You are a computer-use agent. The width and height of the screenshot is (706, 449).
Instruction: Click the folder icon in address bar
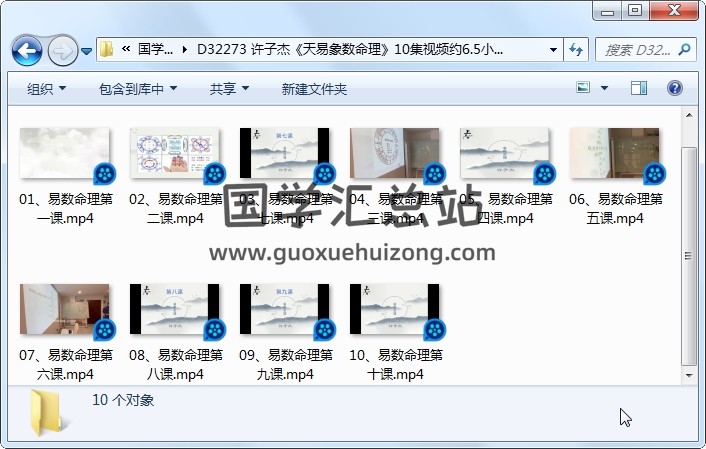pos(107,49)
